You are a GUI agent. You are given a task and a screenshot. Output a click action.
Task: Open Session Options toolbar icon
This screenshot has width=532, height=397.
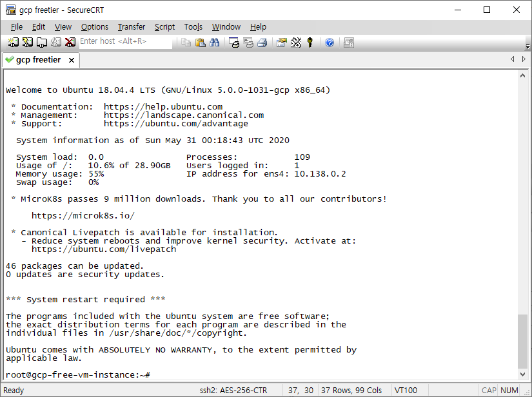282,43
